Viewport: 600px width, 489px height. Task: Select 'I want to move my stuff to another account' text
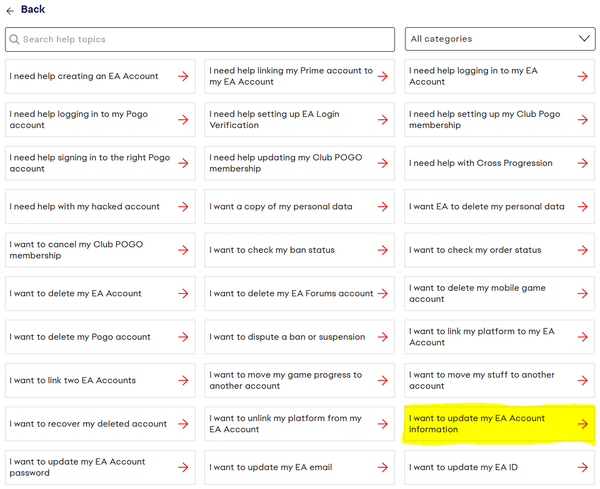click(x=482, y=380)
